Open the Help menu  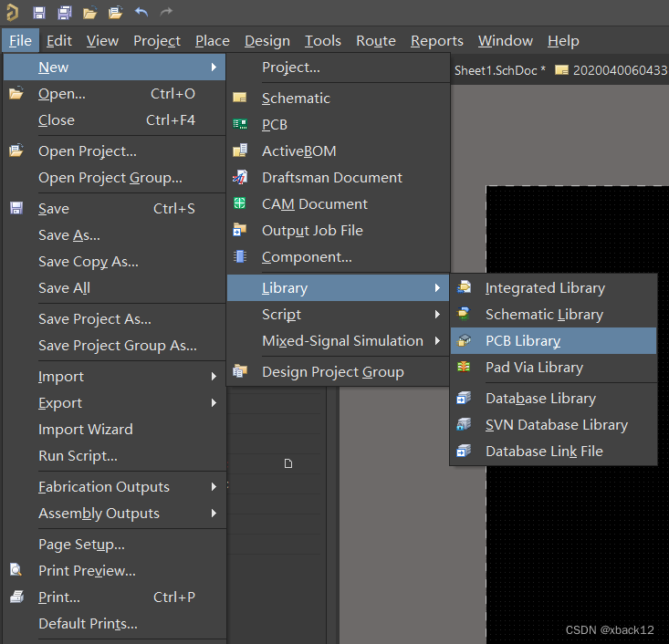563,41
